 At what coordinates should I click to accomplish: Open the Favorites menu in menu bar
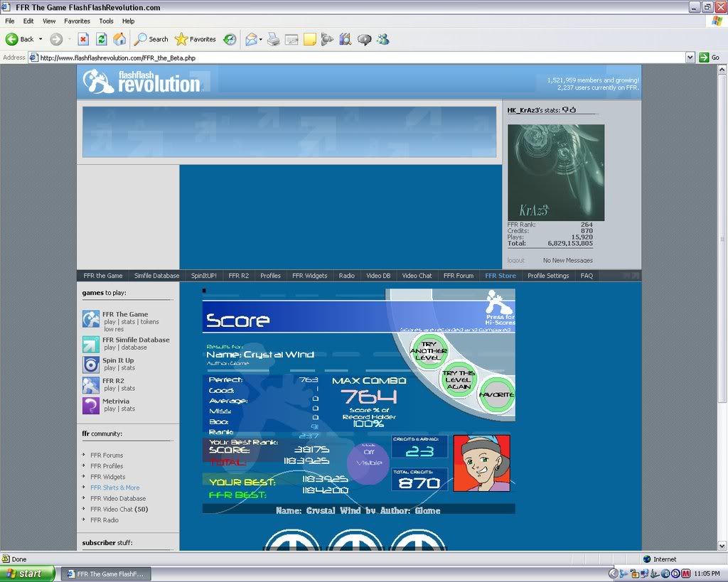coord(77,21)
